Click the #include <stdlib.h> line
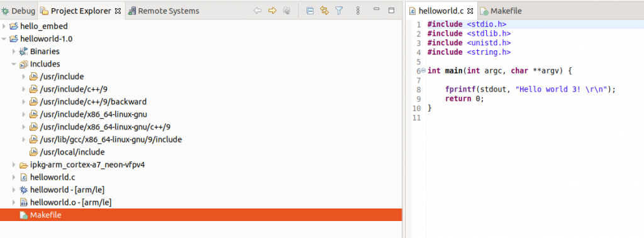This screenshot has height=238, width=644. click(469, 34)
